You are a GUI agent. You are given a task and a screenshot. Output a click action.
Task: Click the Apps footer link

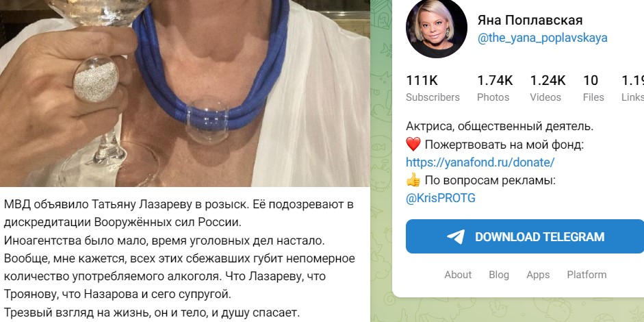coord(538,275)
